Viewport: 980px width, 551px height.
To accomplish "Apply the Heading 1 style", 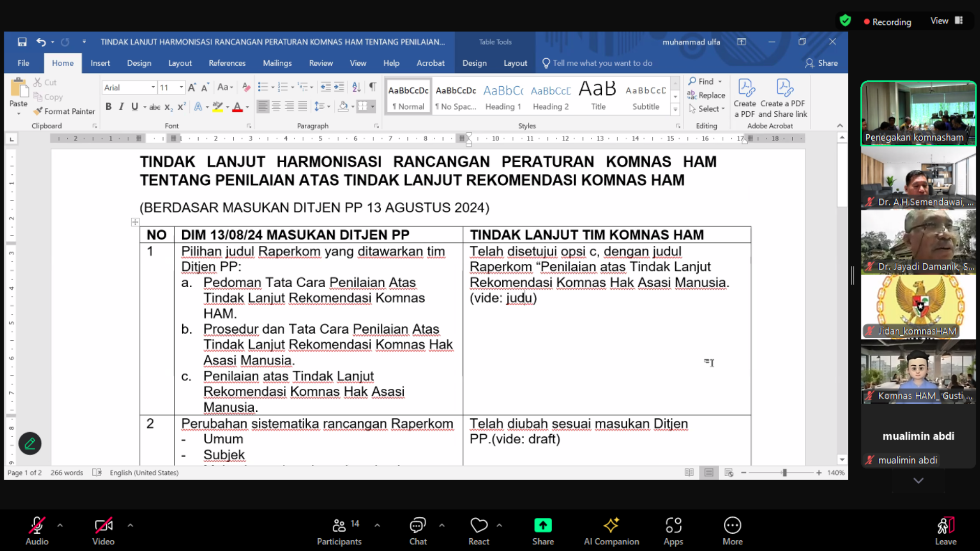I will [x=503, y=96].
